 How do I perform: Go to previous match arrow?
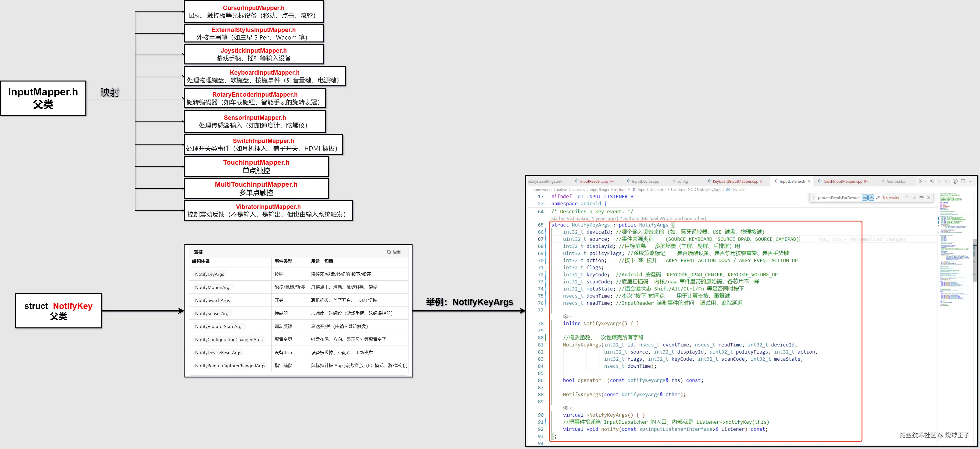pyautogui.click(x=907, y=197)
